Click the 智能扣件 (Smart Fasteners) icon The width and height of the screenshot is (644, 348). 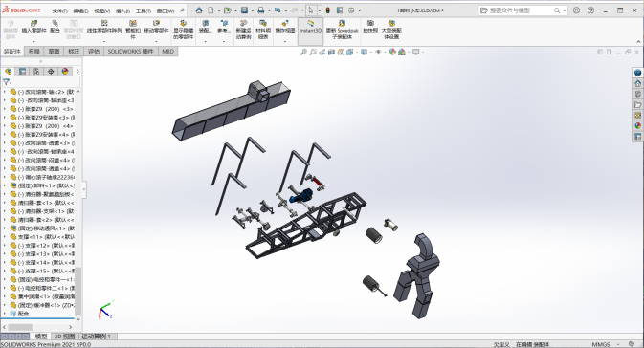[x=133, y=23]
